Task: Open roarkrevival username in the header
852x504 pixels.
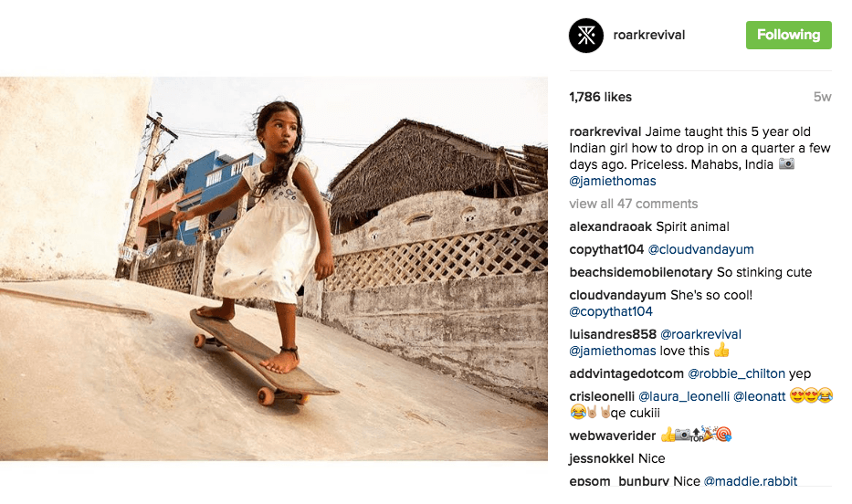Action: [651, 35]
